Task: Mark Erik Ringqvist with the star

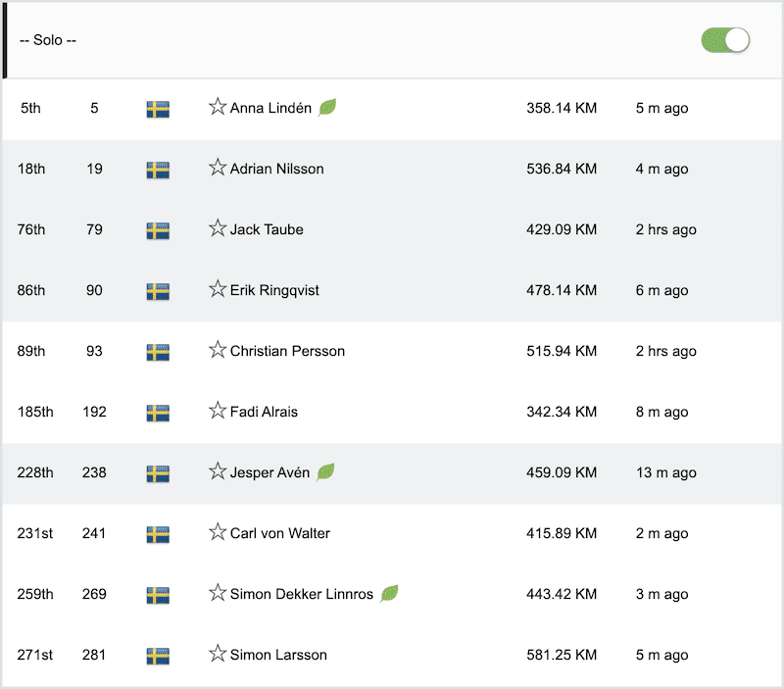Action: click(x=218, y=288)
